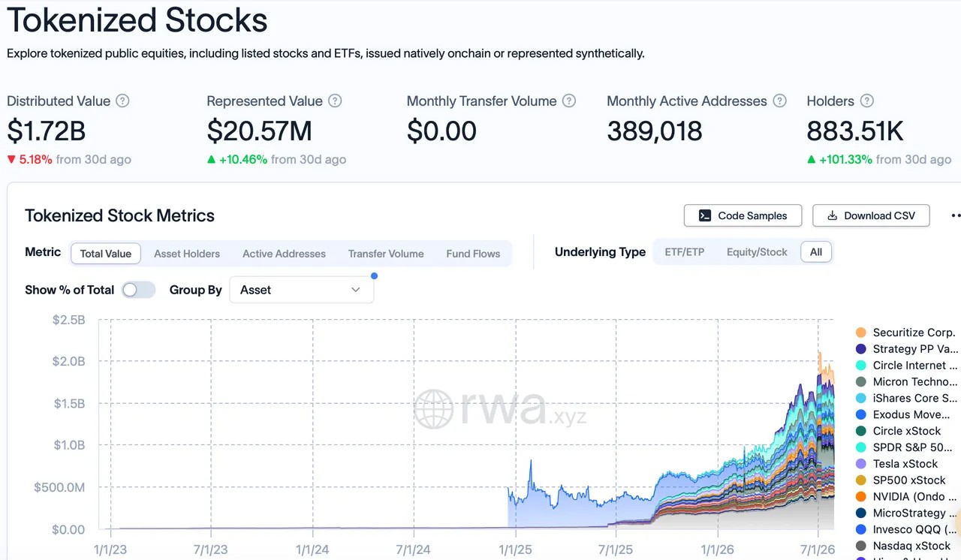Click the Holders info icon
This screenshot has width=961, height=560.
point(866,101)
